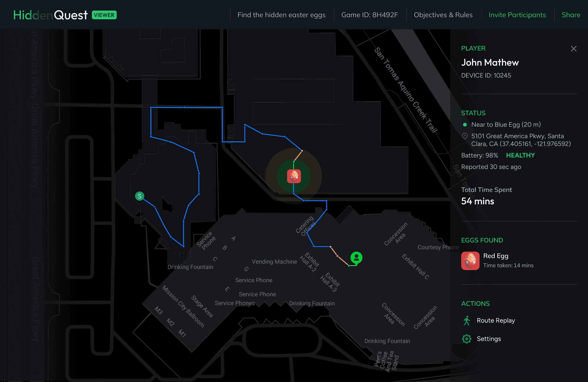Close the player details panel

tap(573, 49)
